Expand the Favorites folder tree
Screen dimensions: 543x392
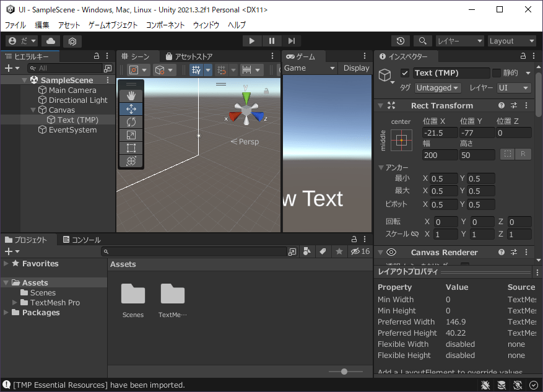[x=6, y=264]
